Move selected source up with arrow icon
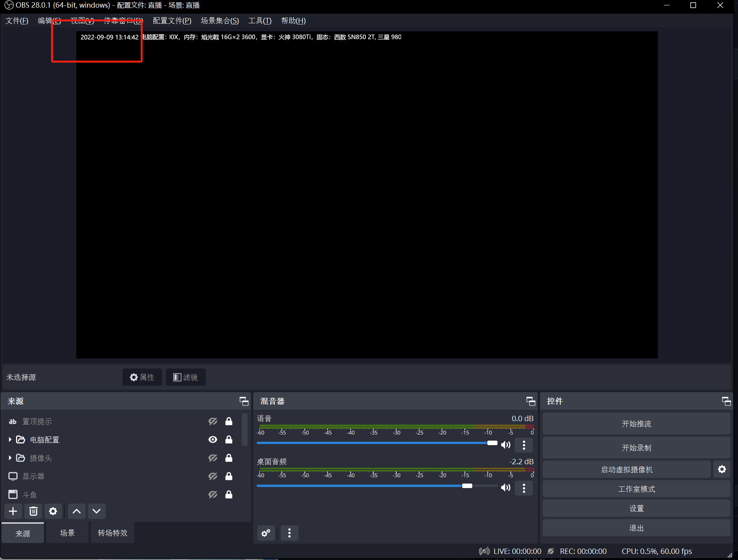 pos(76,511)
